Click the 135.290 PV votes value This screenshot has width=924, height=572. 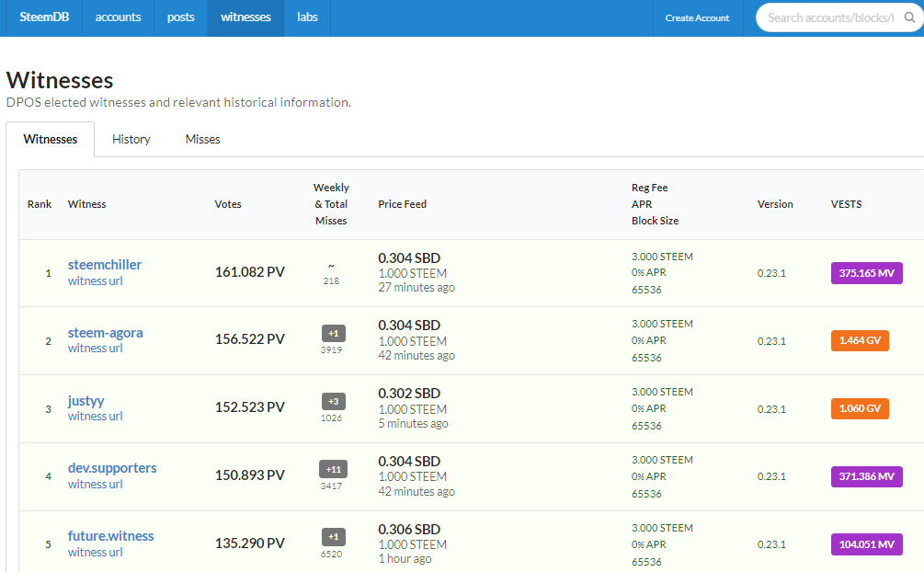(x=250, y=543)
